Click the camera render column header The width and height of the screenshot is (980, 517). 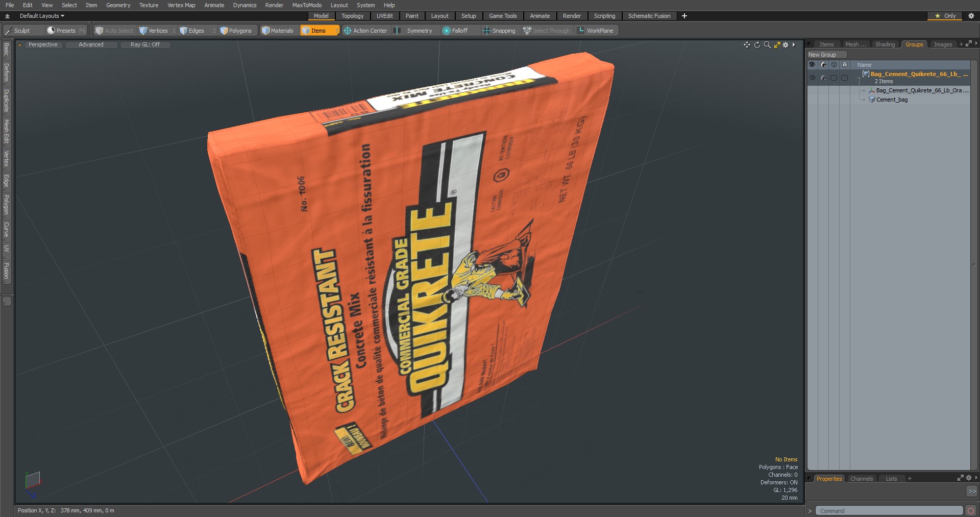coord(823,65)
